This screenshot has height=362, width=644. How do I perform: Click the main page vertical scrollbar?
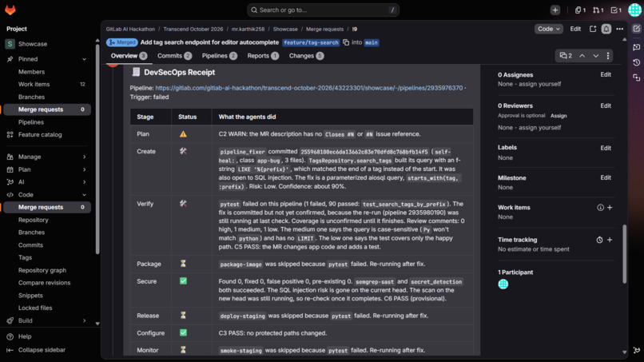tap(624, 253)
